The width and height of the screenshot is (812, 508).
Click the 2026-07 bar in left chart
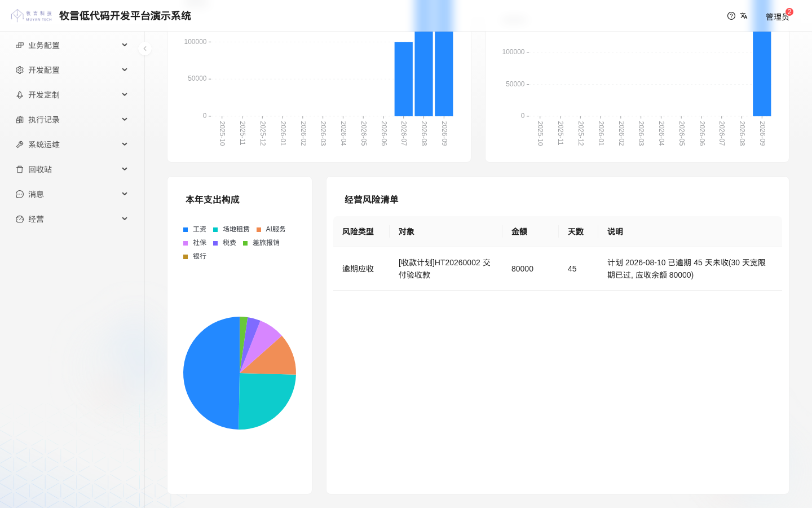[404, 79]
